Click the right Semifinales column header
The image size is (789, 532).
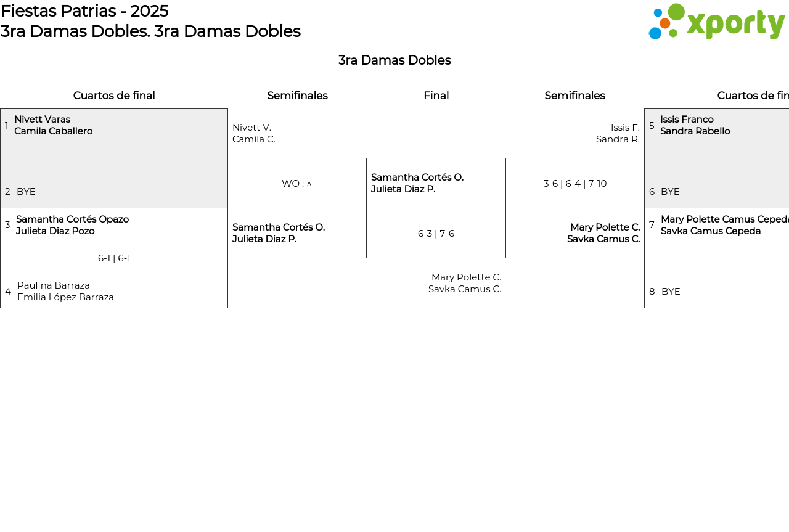click(x=574, y=96)
